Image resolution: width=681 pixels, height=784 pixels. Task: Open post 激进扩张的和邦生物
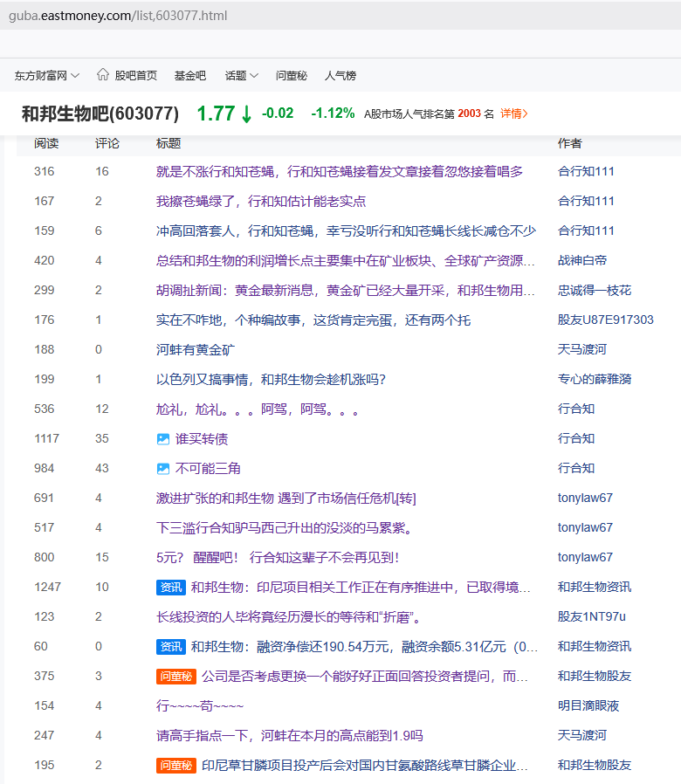(286, 498)
